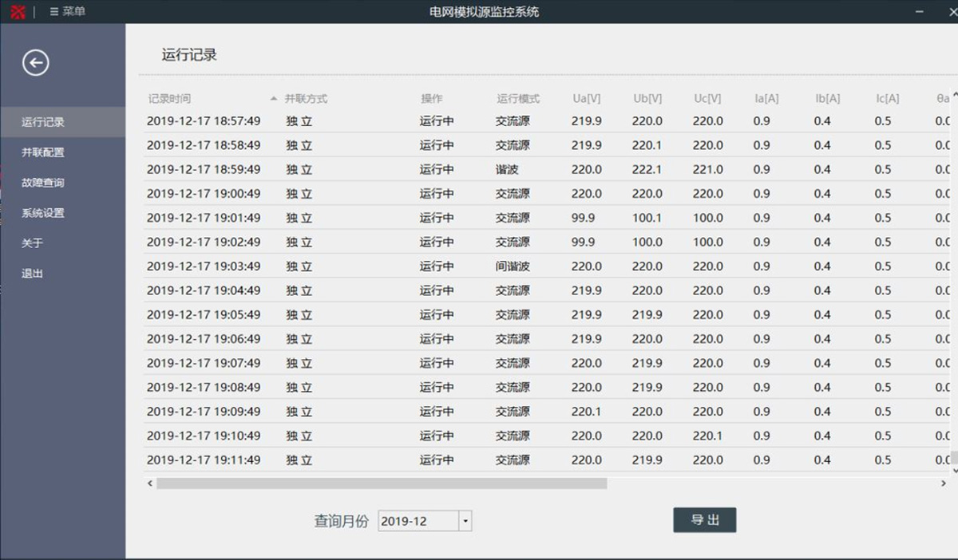
Task: Click Ub value 222.1
Action: coord(647,169)
